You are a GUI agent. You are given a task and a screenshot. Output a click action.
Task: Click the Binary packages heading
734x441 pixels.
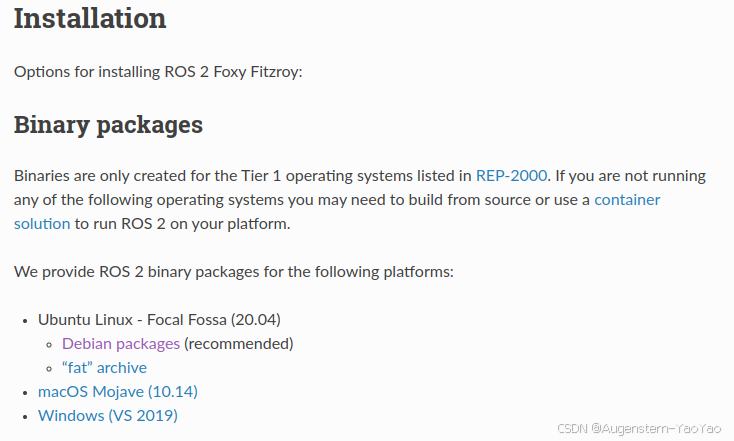point(108,124)
